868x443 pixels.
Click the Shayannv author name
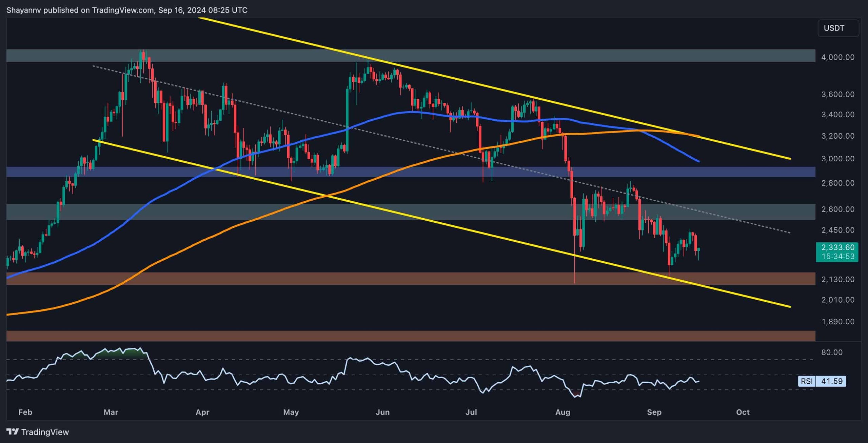click(24, 10)
